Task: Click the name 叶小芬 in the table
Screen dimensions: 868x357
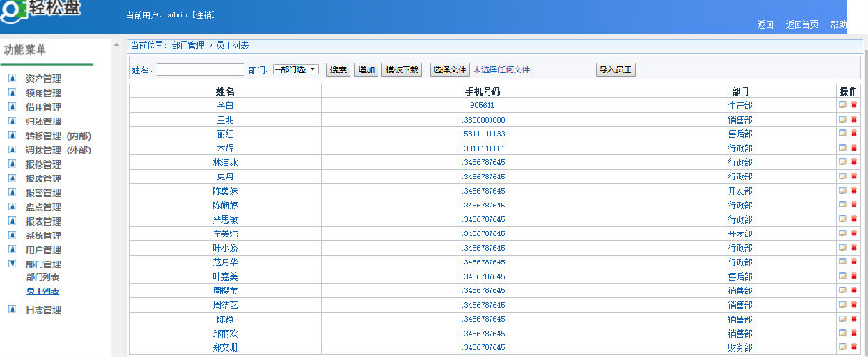Action: coord(226,247)
